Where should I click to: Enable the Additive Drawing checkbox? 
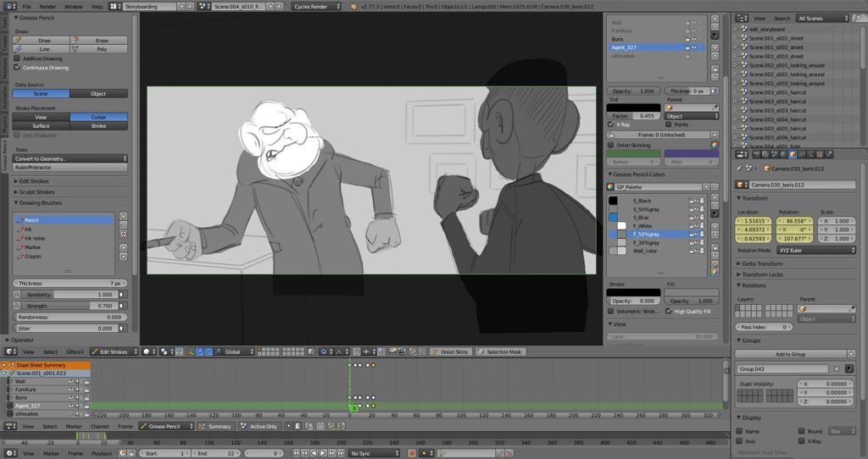coord(18,58)
